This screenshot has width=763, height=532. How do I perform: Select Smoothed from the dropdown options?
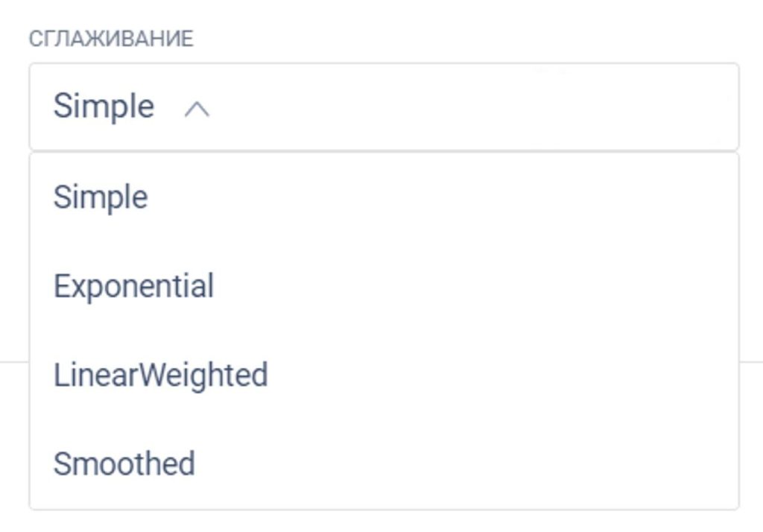(x=124, y=463)
